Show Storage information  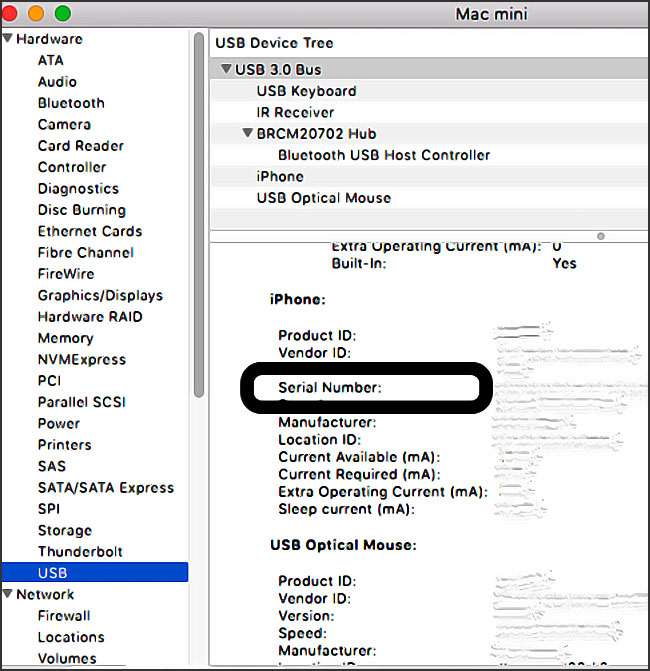coord(65,530)
